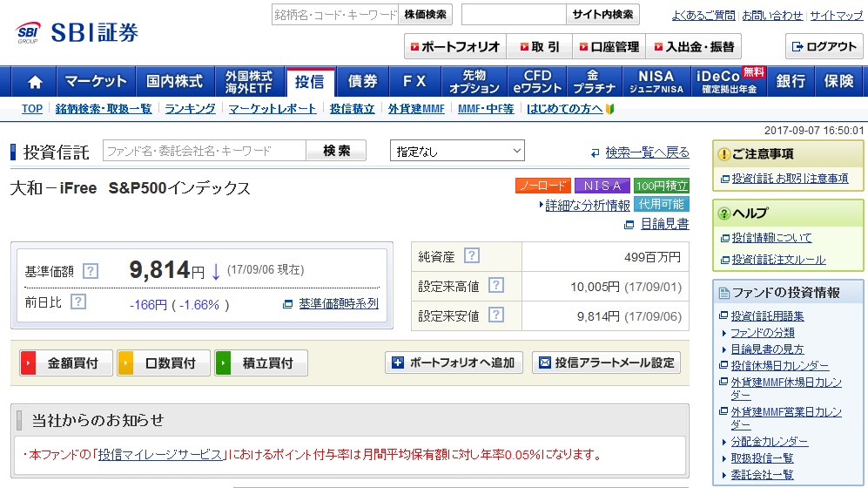Screen dimensions: 868x488
Task: Open the マーケットレポート submenu link
Action: pyautogui.click(x=273, y=109)
